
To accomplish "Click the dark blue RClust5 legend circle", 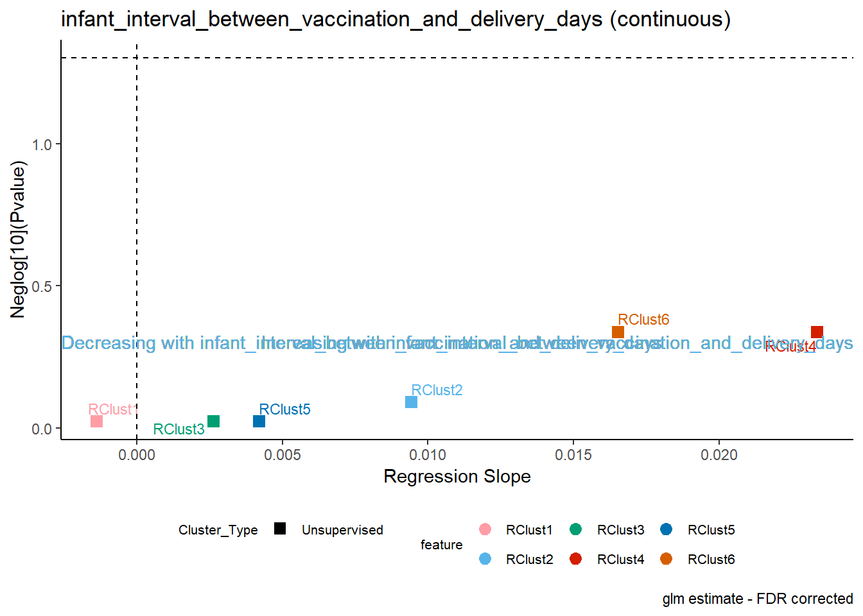I will (x=667, y=529).
